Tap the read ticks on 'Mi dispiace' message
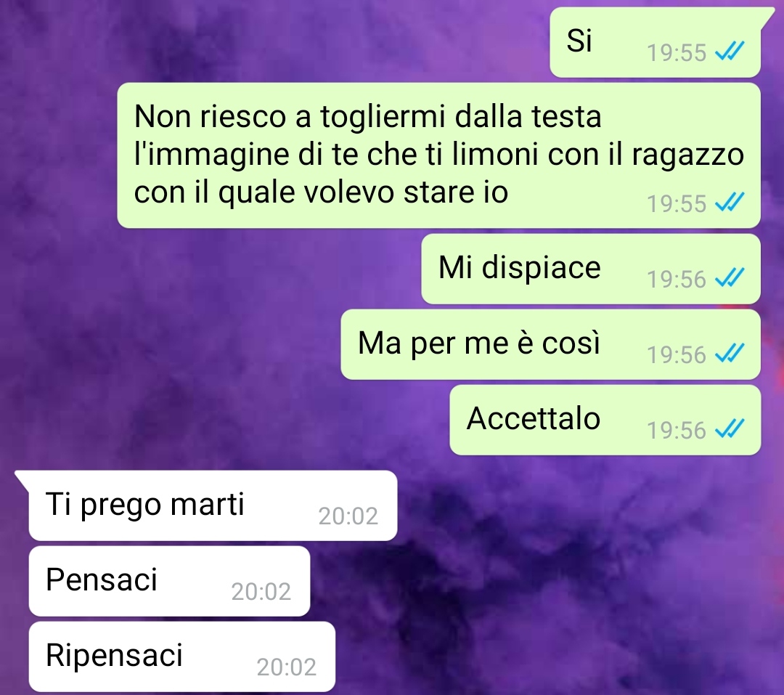784x695 pixels. pyautogui.click(x=730, y=277)
